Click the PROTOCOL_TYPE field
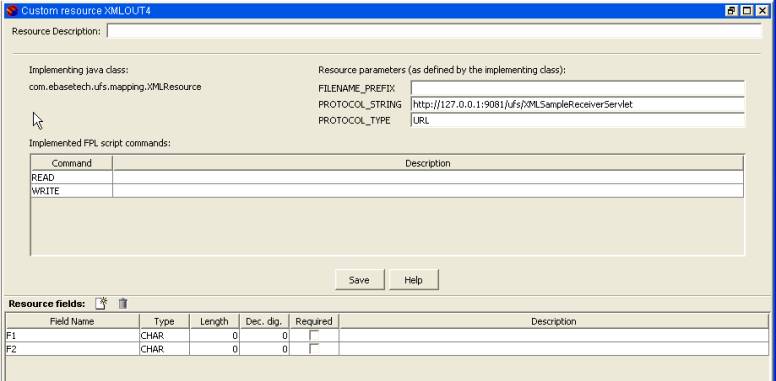Screen dimensions: 776x381 (x=578, y=120)
